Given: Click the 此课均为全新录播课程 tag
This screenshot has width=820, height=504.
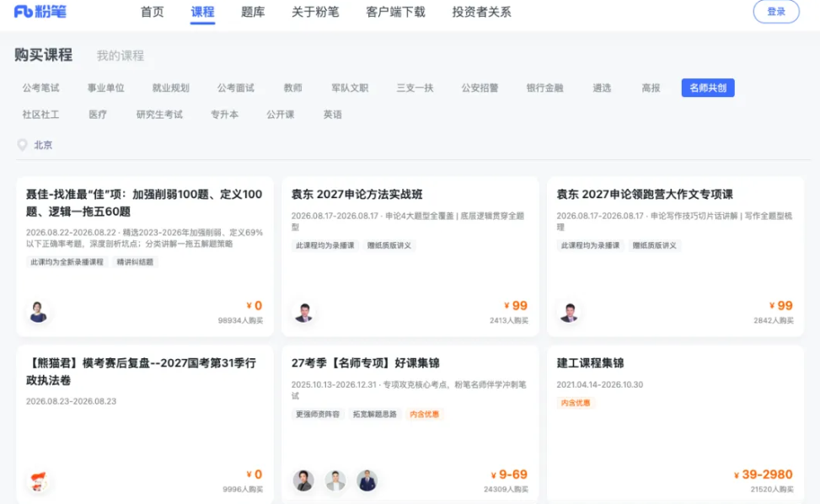Looking at the screenshot, I should pos(67,262).
